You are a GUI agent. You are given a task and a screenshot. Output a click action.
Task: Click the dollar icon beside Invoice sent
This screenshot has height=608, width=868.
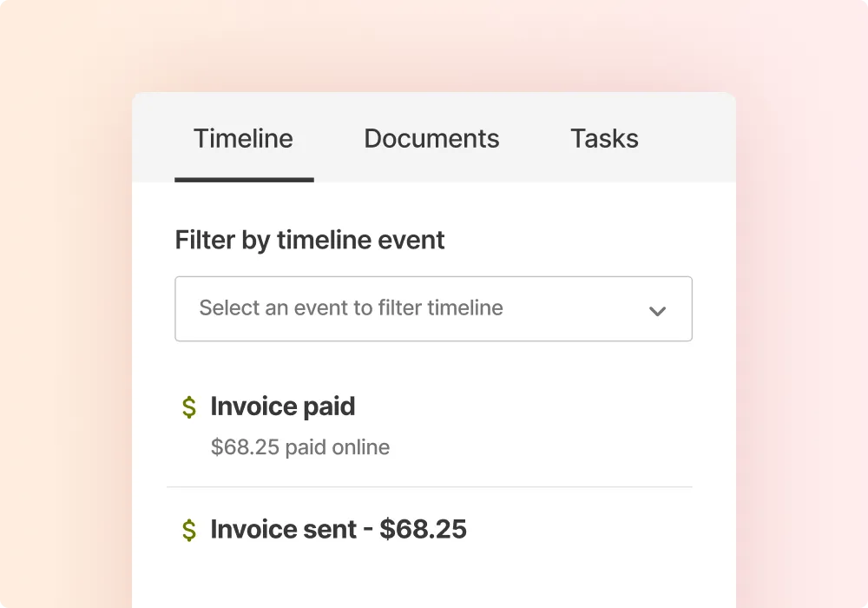[x=189, y=530]
